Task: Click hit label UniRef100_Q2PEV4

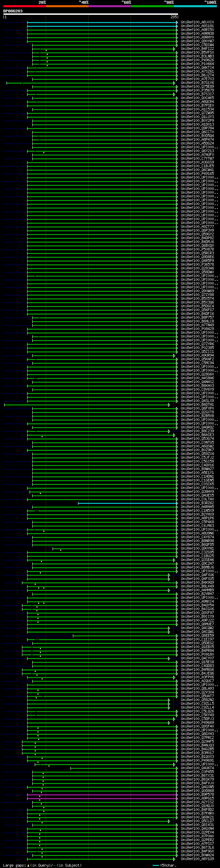Action: [x=197, y=833]
